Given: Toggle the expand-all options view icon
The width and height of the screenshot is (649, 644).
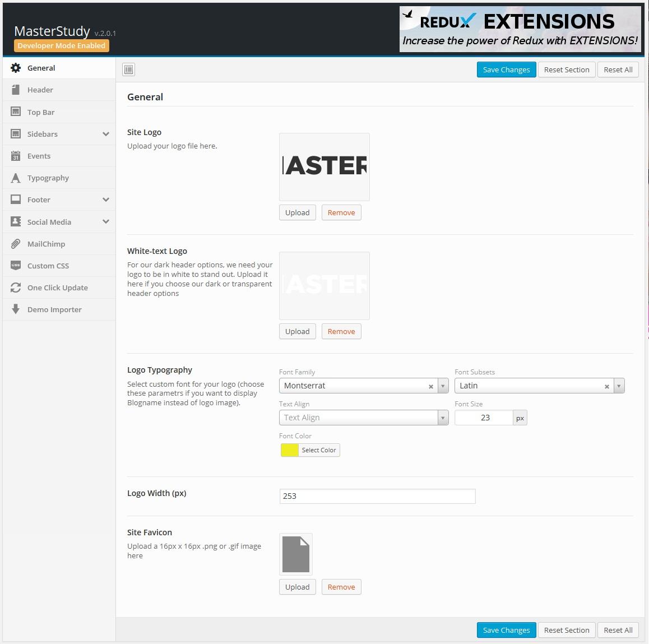Looking at the screenshot, I should 129,70.
